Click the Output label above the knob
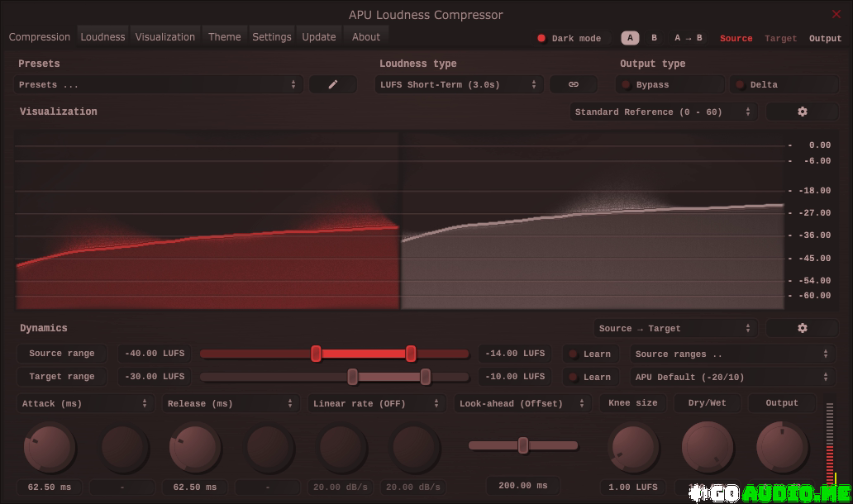 click(782, 403)
